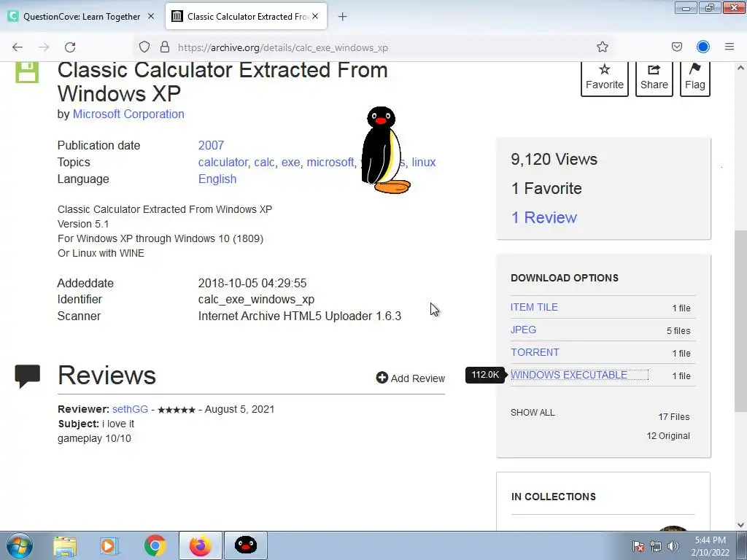
Task: Select the Pingu app taskbar button
Action: (246, 546)
